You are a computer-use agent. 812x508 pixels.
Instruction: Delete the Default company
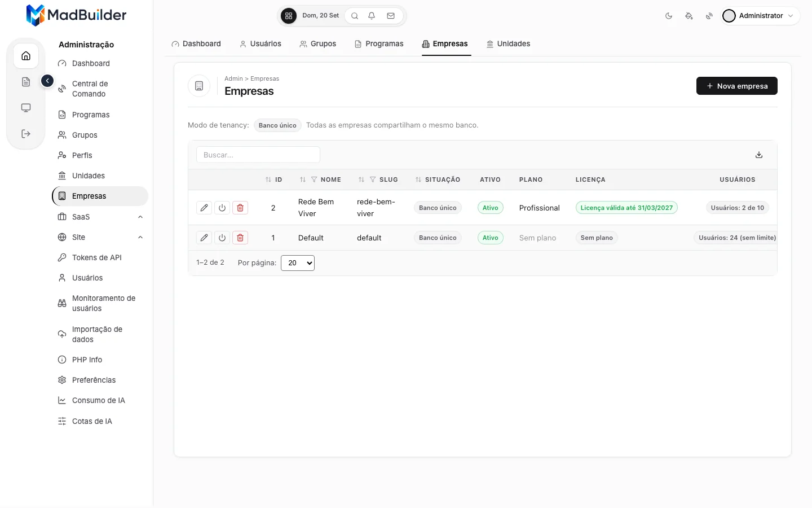[x=240, y=238]
